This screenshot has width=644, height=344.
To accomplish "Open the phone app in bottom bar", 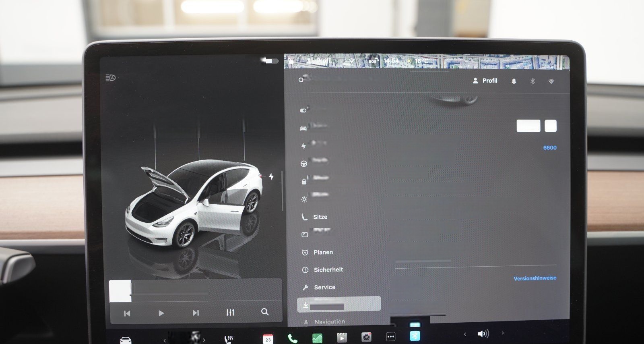I will (x=293, y=338).
